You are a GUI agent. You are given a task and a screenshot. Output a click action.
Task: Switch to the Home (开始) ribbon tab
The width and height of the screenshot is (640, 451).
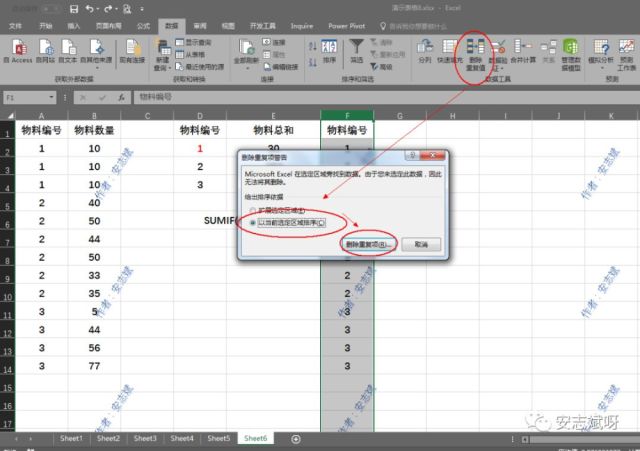point(46,26)
